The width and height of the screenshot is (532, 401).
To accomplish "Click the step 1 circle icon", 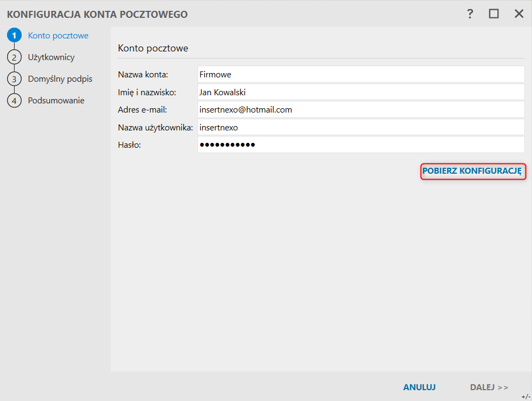I will pyautogui.click(x=14, y=36).
